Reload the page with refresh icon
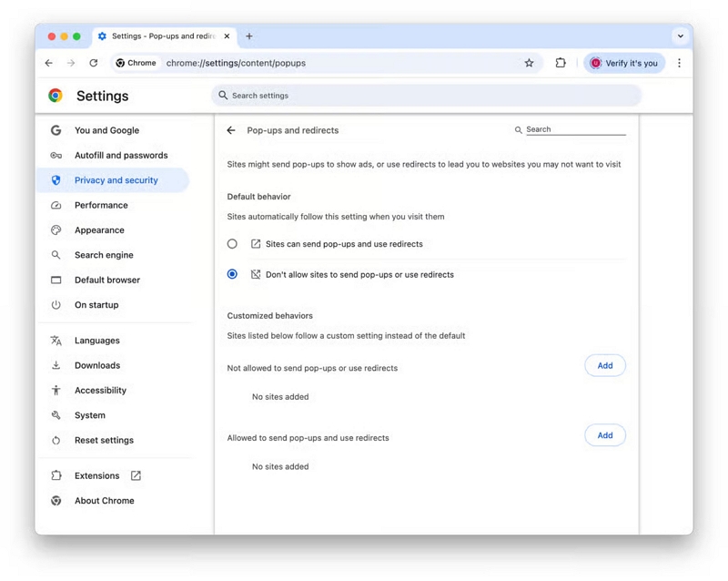Image resolution: width=728 pixels, height=581 pixels. [x=95, y=63]
